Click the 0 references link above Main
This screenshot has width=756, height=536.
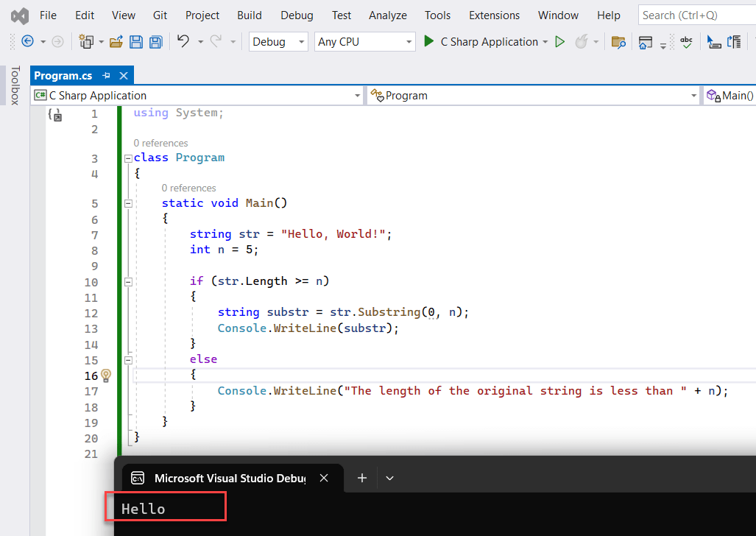188,188
